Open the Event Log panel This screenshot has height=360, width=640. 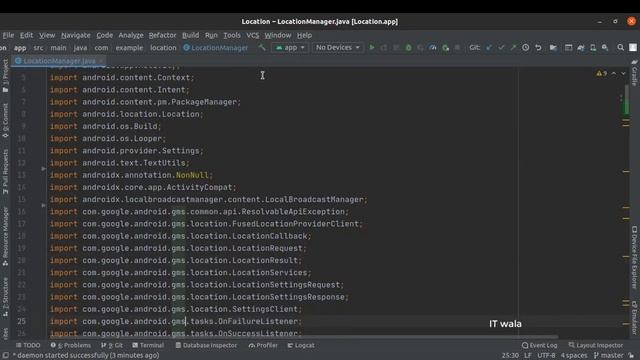pos(539,345)
